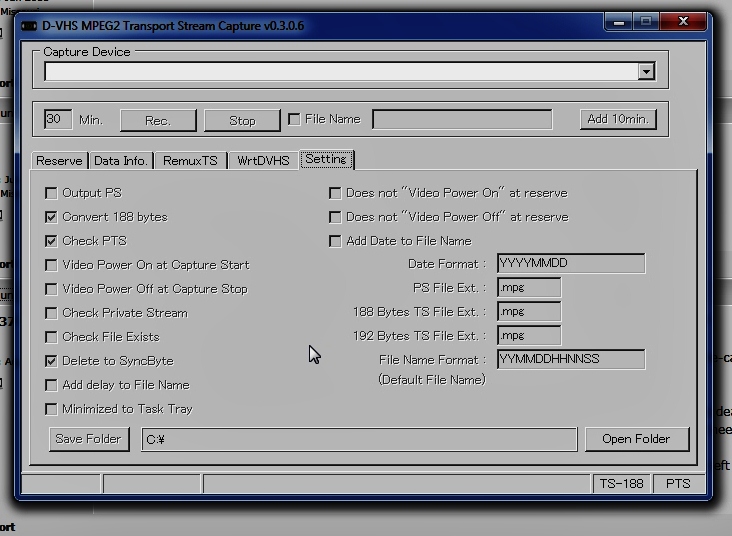
Task: Maximize the D-VHS capture window
Action: pyautogui.click(x=646, y=22)
